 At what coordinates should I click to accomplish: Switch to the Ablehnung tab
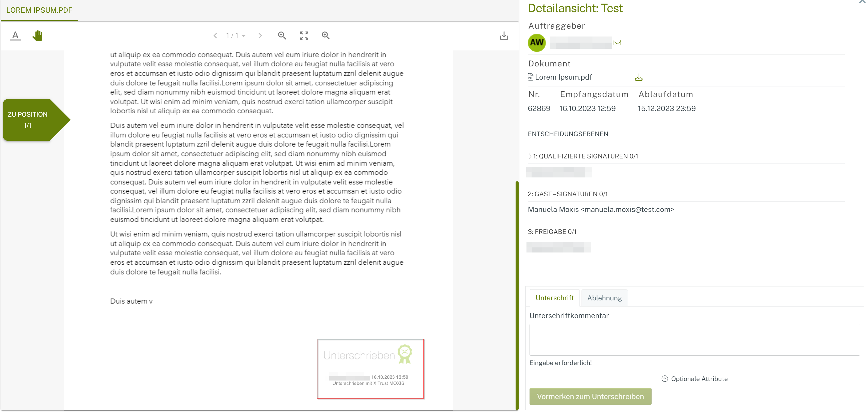(604, 298)
